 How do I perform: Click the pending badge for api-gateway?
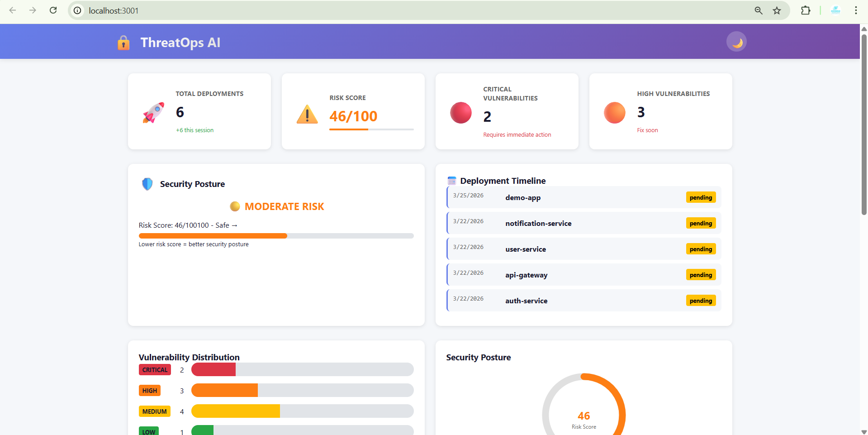click(701, 275)
